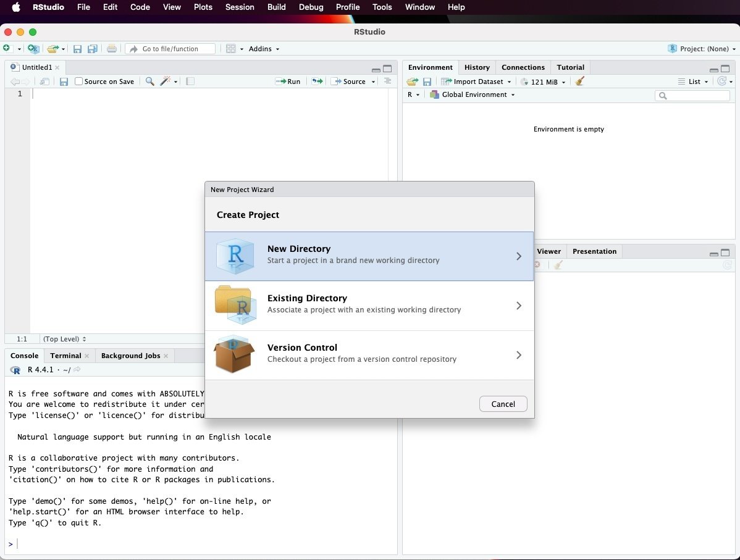Click the editor's save document icon
This screenshot has height=560, width=740.
[x=64, y=81]
